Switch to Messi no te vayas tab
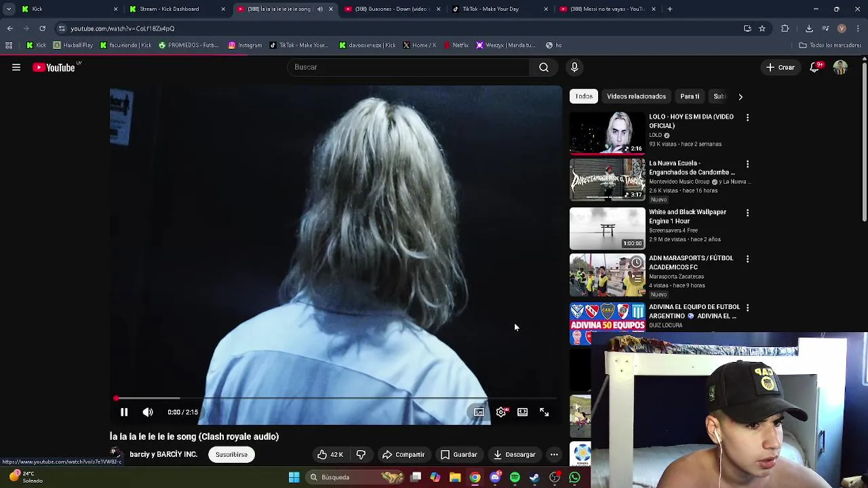Image resolution: width=868 pixels, height=488 pixels. [x=606, y=9]
